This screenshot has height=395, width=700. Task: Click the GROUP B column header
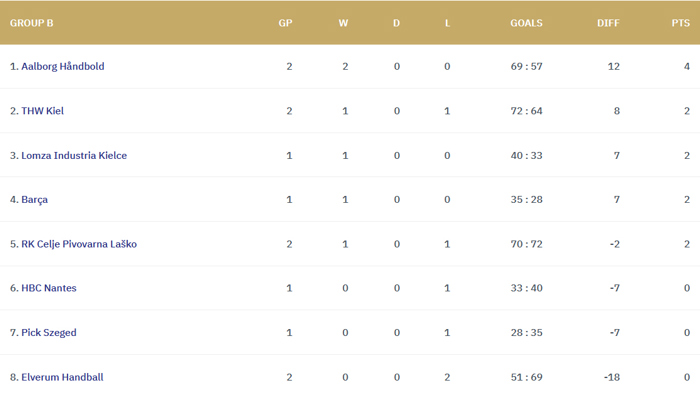pos(32,23)
